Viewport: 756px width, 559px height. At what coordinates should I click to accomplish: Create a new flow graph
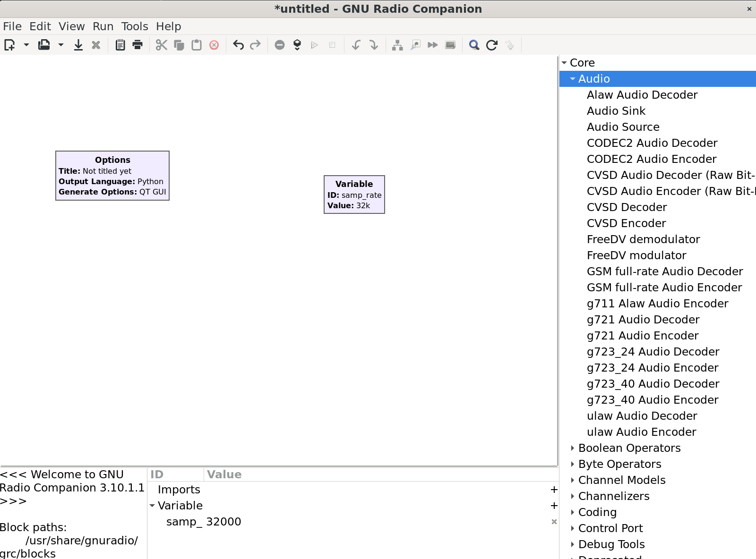[9, 45]
